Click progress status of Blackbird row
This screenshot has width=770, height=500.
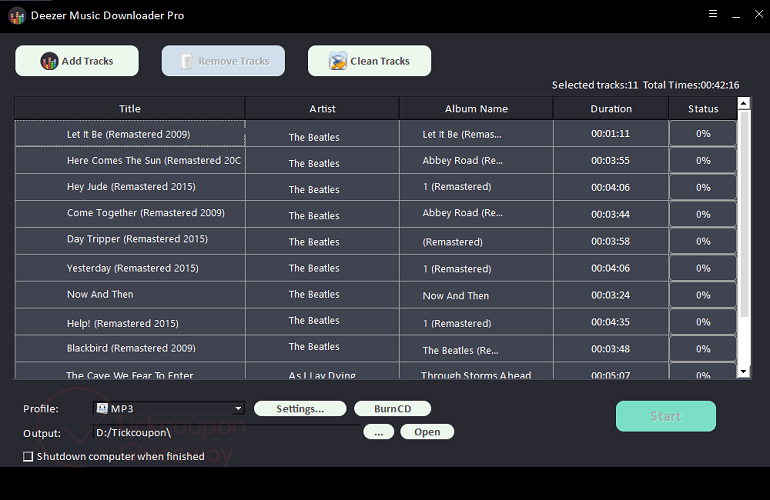click(703, 349)
